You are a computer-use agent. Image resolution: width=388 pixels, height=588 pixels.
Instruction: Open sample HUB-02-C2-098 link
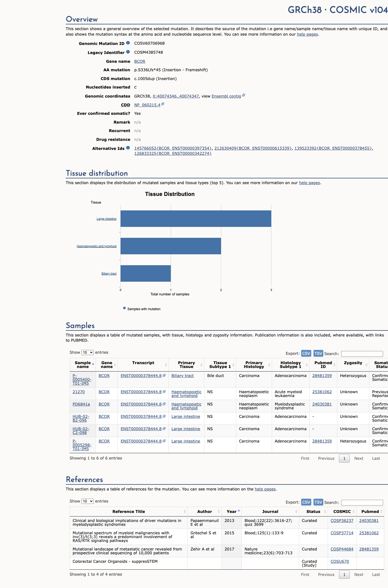coord(81,431)
